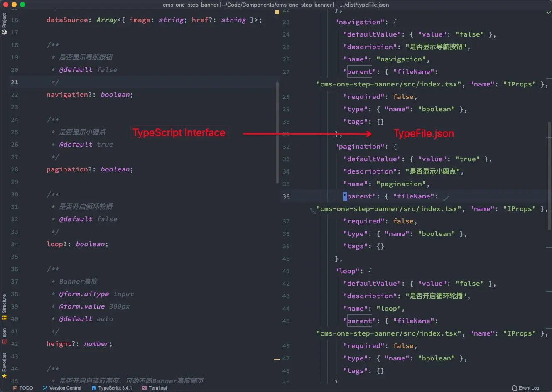The height and width of the screenshot is (392, 552).
Task: Click the yellow stripe marker beside line 47
Action: click(x=277, y=359)
